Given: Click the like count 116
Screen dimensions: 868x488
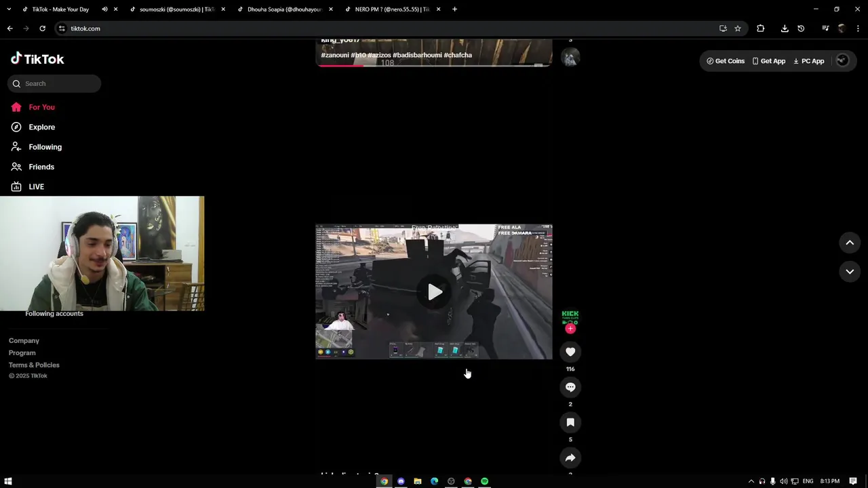Looking at the screenshot, I should point(570,369).
